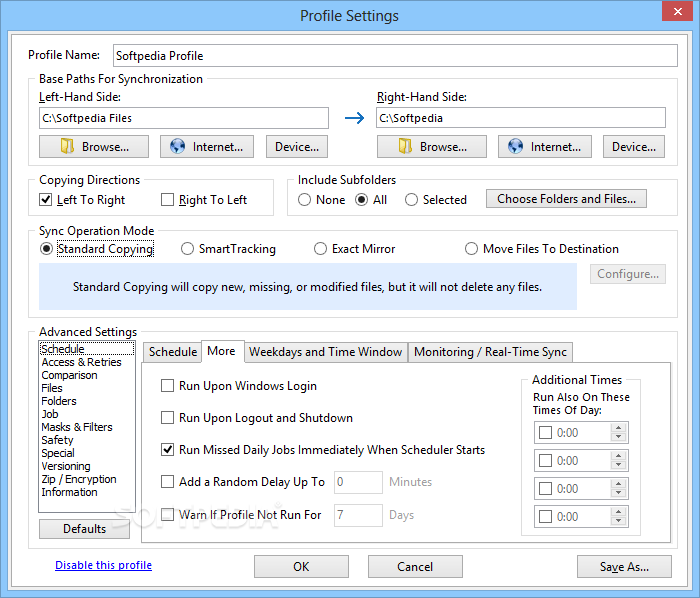
Task: Confirm settings with OK button
Action: [301, 567]
